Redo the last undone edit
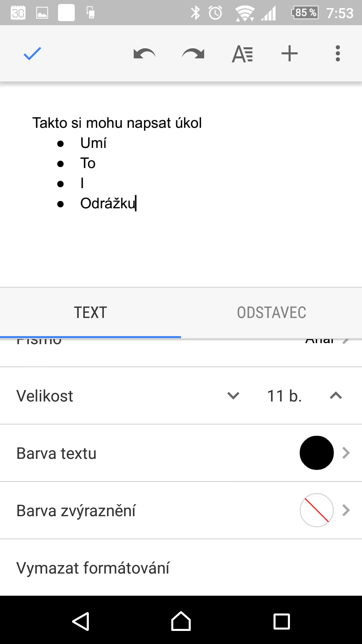The height and width of the screenshot is (644, 362). (x=193, y=54)
